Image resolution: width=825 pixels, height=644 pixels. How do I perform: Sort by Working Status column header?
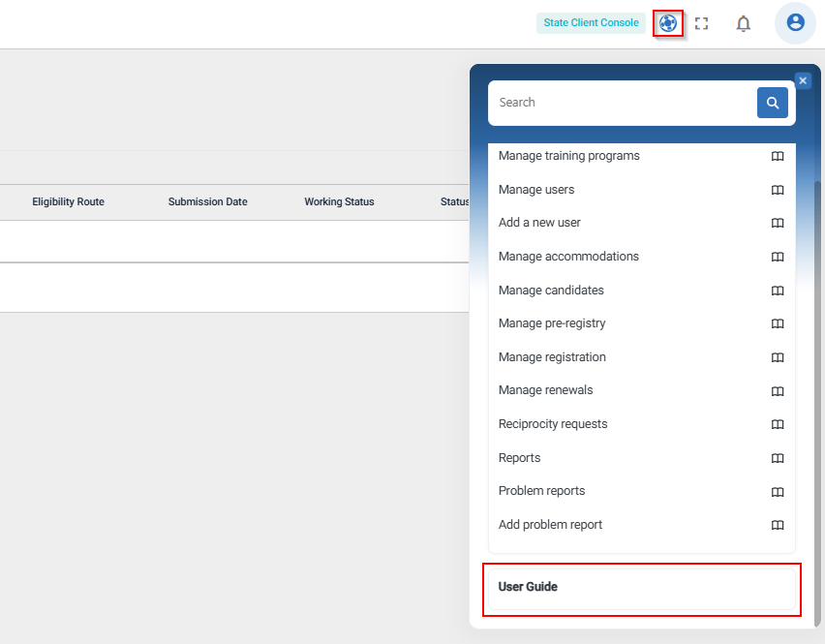tap(339, 201)
